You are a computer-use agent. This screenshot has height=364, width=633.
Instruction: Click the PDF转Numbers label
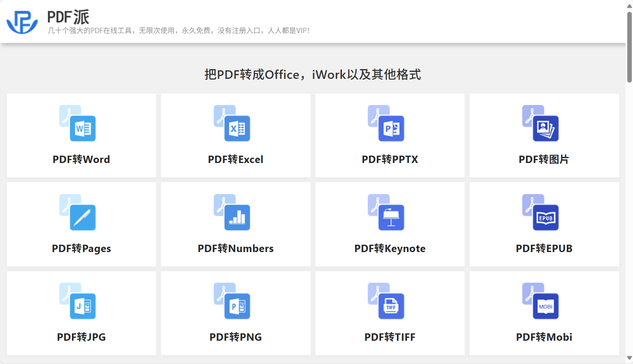tap(236, 248)
